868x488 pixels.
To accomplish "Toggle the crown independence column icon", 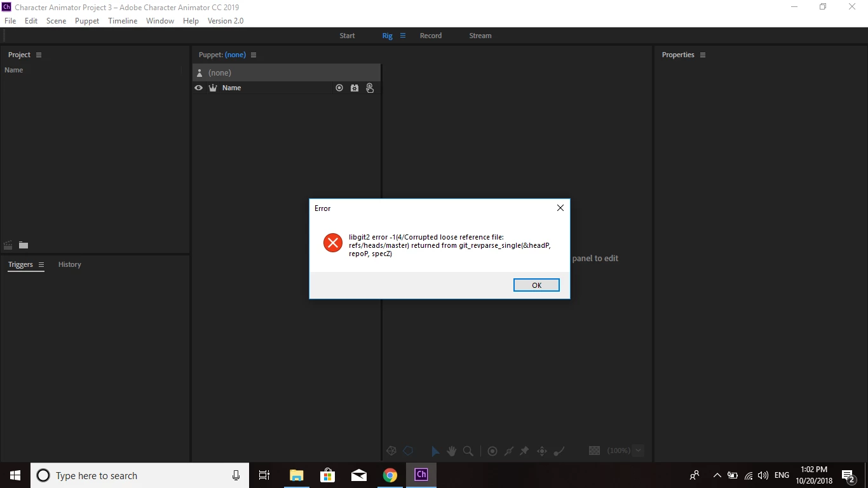I will coord(213,88).
